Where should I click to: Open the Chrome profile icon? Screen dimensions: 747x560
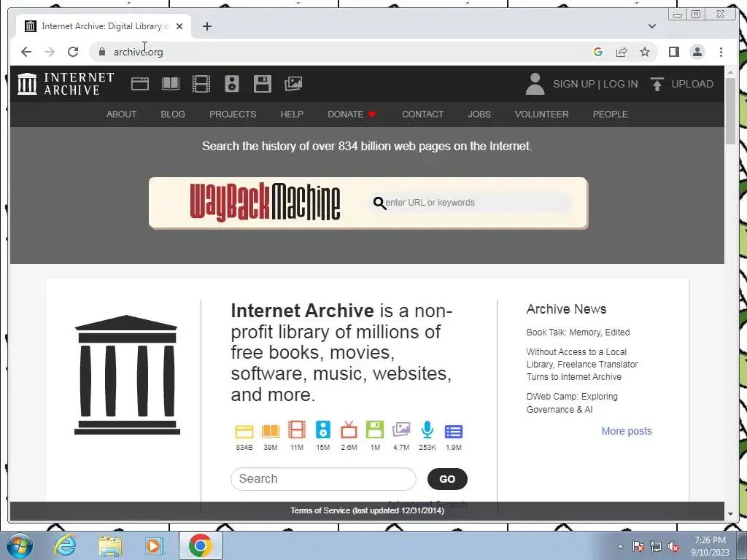point(697,52)
